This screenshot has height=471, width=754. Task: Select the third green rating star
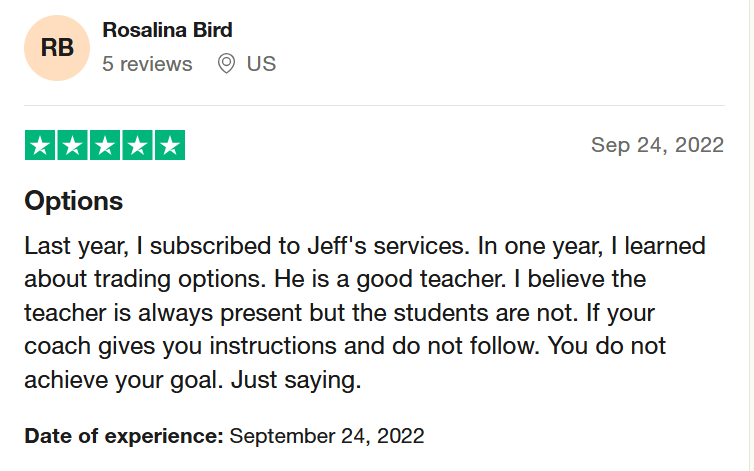click(105, 145)
